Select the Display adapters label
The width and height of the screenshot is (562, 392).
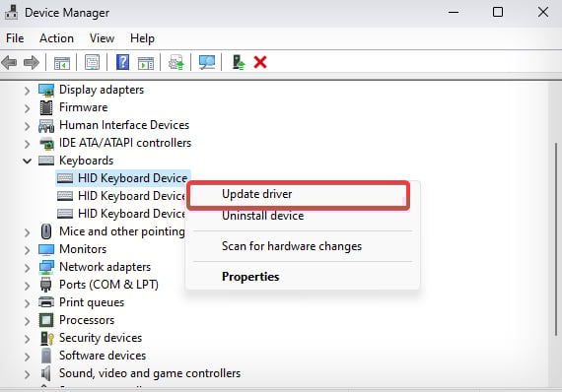tap(102, 90)
